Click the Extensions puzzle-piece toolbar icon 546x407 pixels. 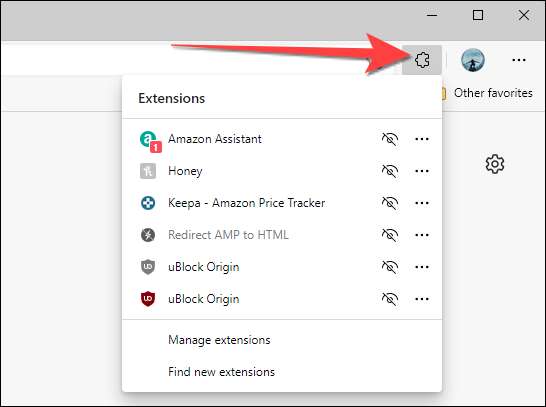click(422, 60)
